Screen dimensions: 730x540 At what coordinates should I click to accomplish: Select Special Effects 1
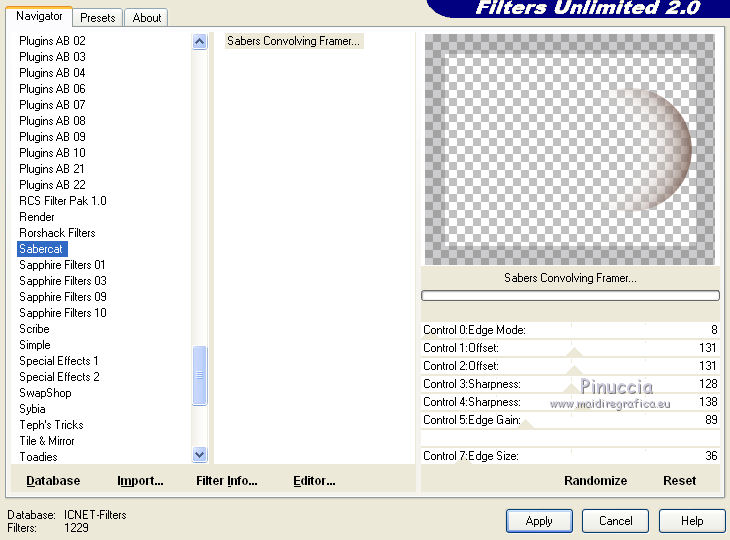pos(59,361)
